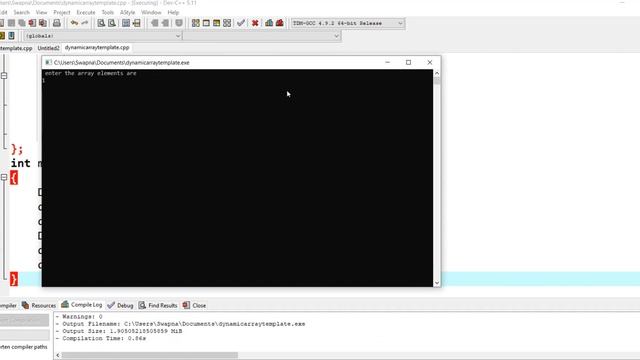Click the Close All files toolbar icon
640x360 pixels.
pos(42,23)
